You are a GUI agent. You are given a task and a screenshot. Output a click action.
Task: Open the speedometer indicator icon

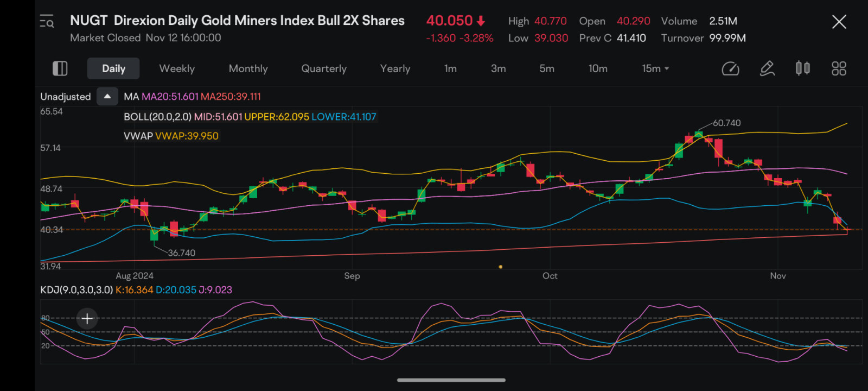coord(730,68)
